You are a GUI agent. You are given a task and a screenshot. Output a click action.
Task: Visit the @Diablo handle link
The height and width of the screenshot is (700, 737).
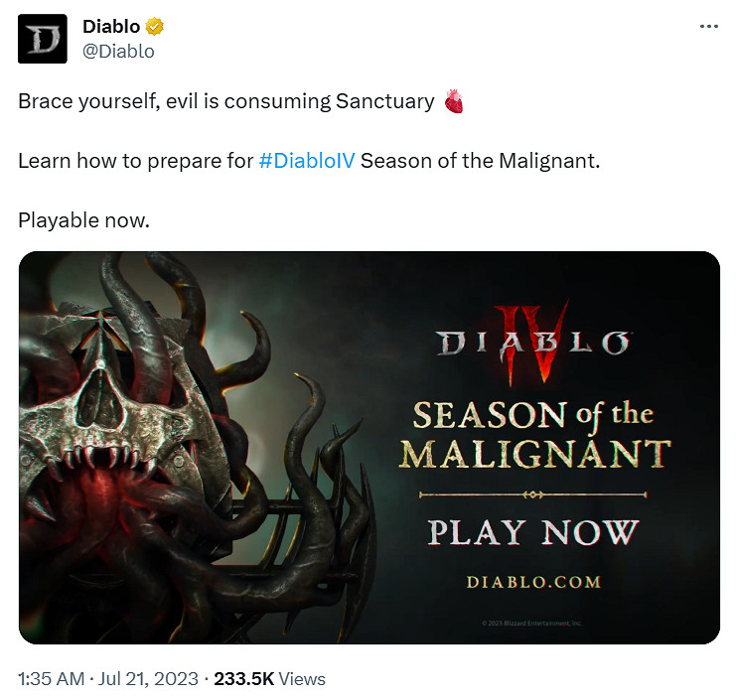coord(118,52)
